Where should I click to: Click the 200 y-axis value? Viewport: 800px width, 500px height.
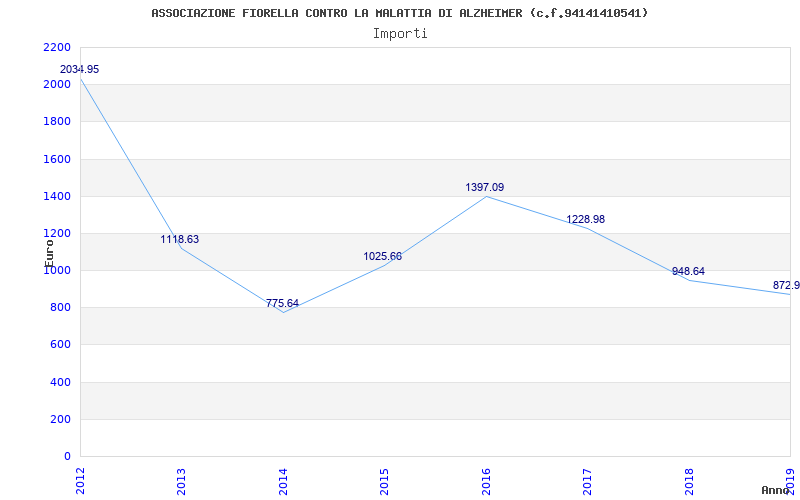[61, 419]
